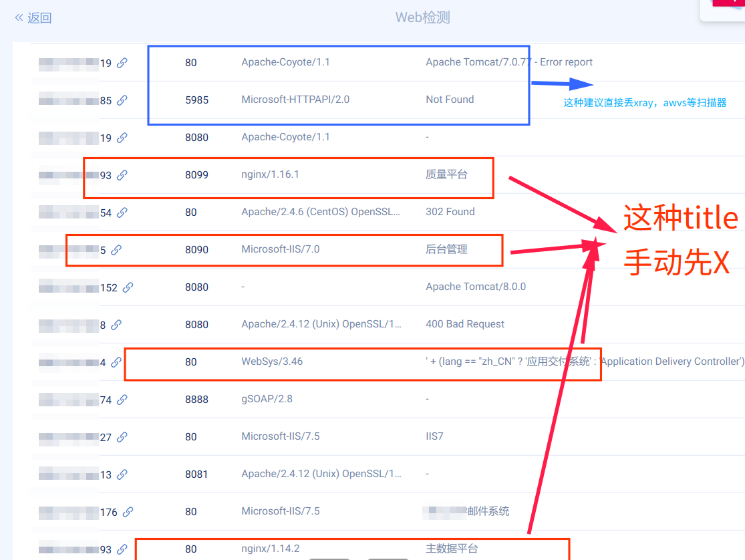
Task: Click the port 8888 cell
Action: (x=196, y=399)
